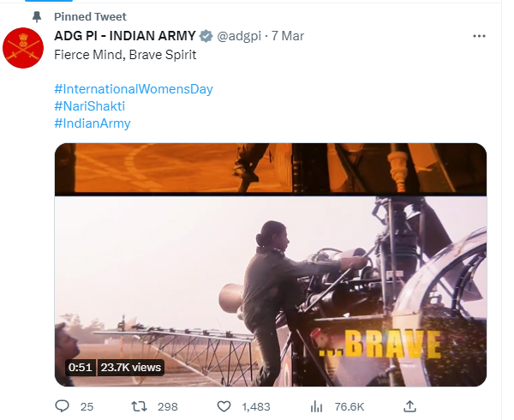
Task: Open tweet analytics bar chart icon
Action: pyautogui.click(x=315, y=405)
